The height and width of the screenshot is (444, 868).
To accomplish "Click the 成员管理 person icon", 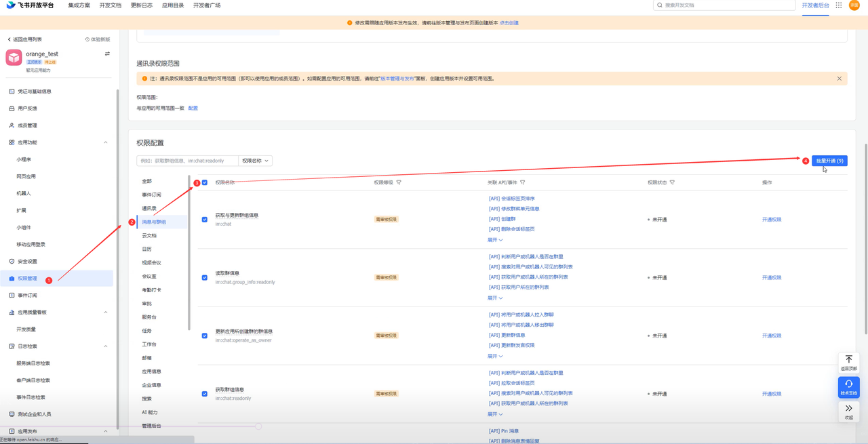I will point(12,125).
